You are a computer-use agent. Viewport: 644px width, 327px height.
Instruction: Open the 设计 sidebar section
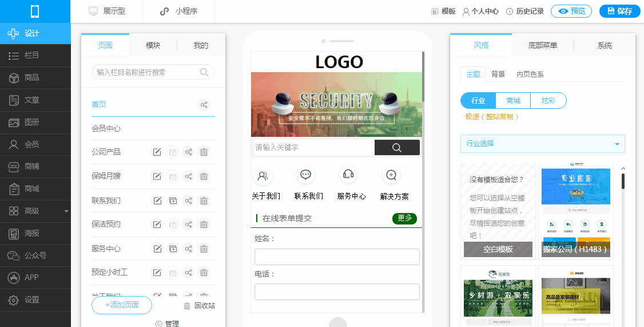(x=35, y=33)
